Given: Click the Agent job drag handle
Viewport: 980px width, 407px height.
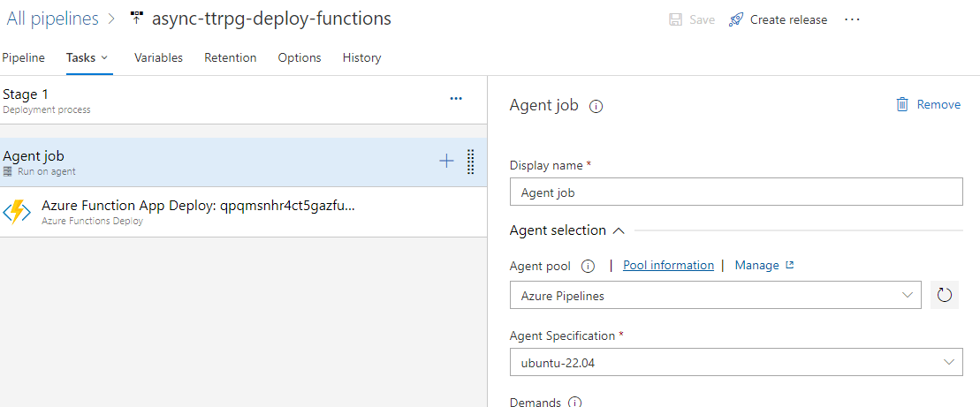Looking at the screenshot, I should 471,162.
